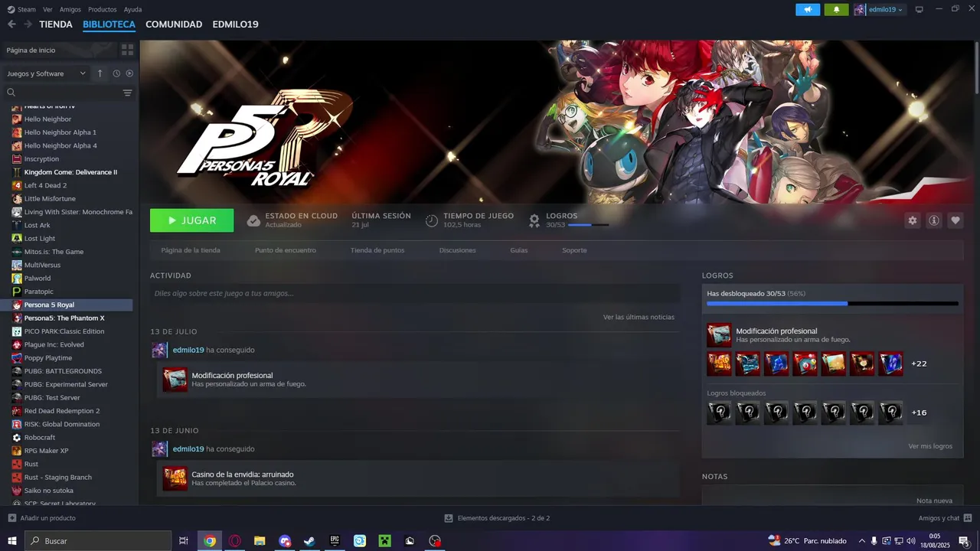Open Epic Games Launcher from taskbar
Screen dimensions: 980x551
pos(335,541)
